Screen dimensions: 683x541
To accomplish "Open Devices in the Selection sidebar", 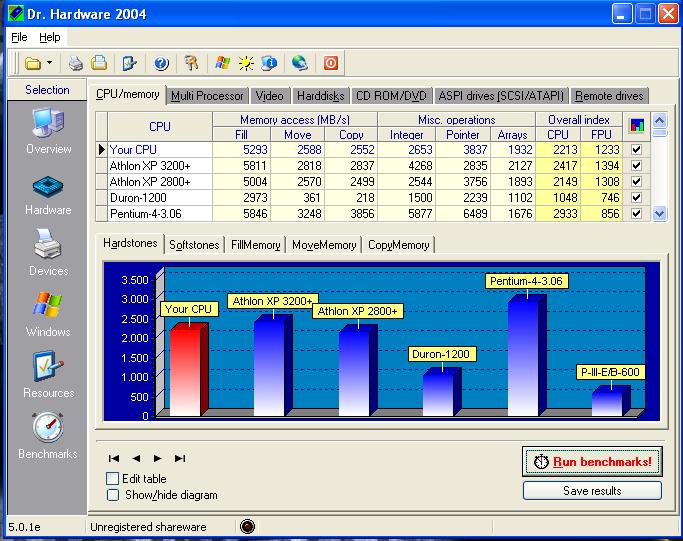I will (48, 252).
